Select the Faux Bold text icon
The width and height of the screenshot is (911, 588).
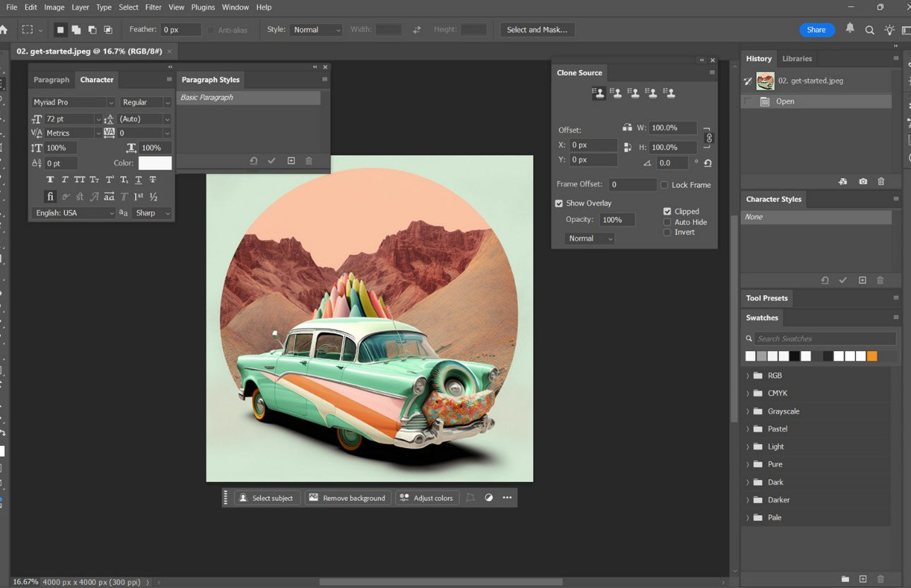pyautogui.click(x=49, y=179)
